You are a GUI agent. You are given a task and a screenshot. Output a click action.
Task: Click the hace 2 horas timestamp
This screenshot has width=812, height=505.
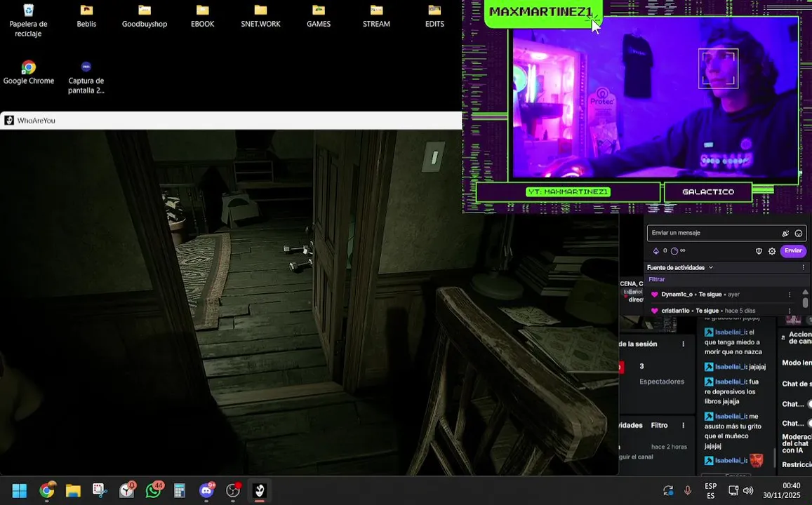[x=669, y=447]
